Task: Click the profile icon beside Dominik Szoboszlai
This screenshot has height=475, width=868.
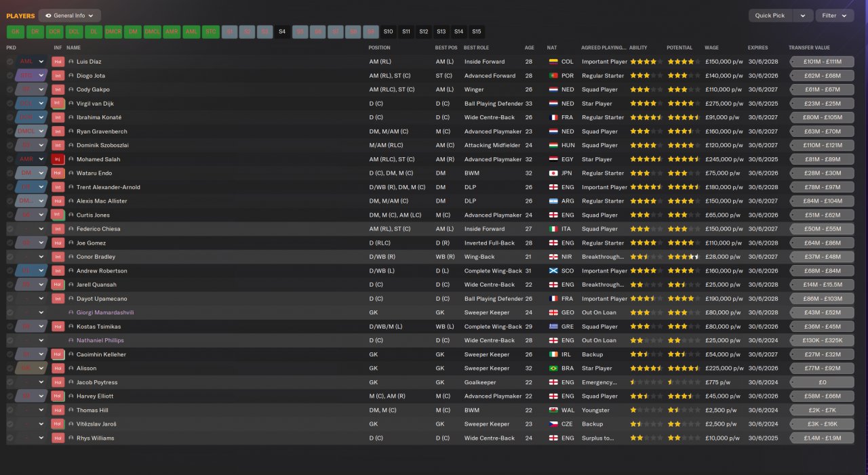Action: tap(71, 146)
